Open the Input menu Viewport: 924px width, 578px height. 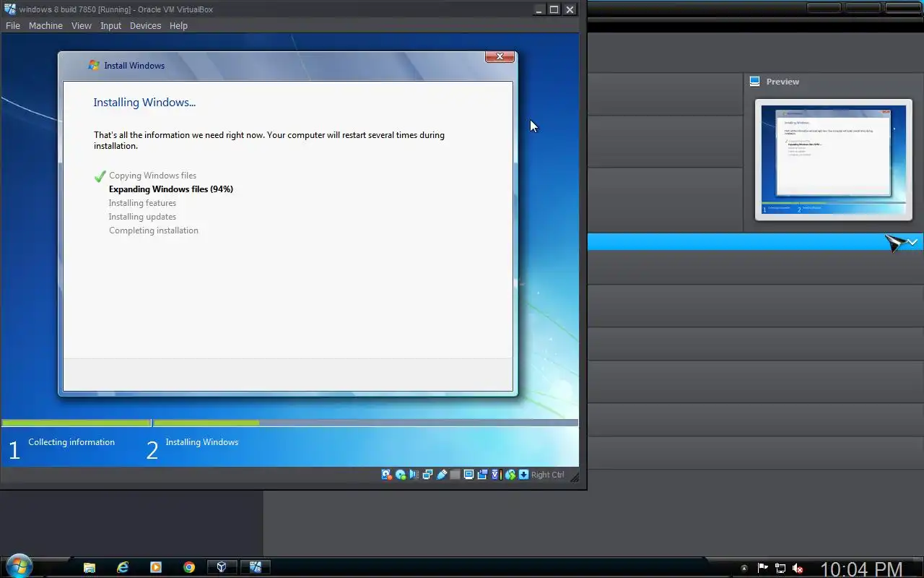coord(111,25)
